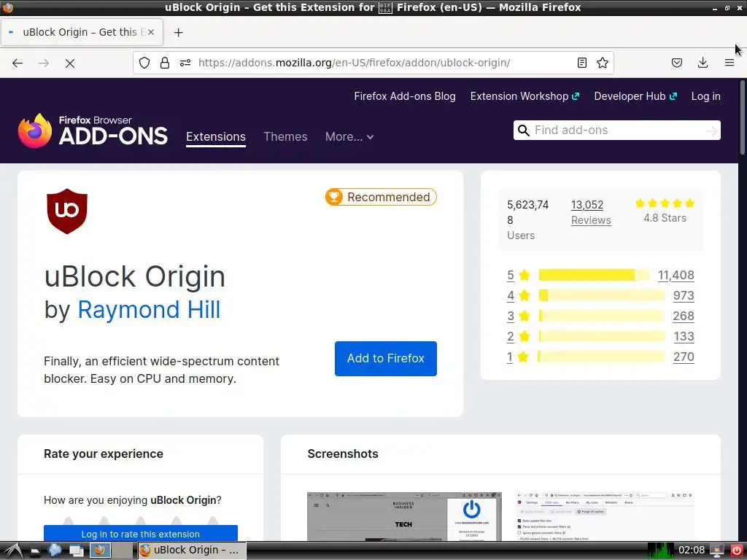Image resolution: width=747 pixels, height=560 pixels.
Task: Click the '5' star rating label
Action: [511, 275]
